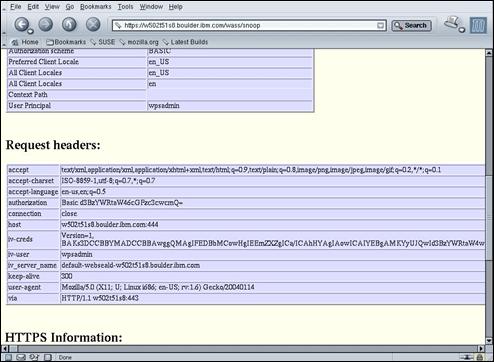Open the Help menu
The width and height of the screenshot is (494, 362).
coord(175,7)
